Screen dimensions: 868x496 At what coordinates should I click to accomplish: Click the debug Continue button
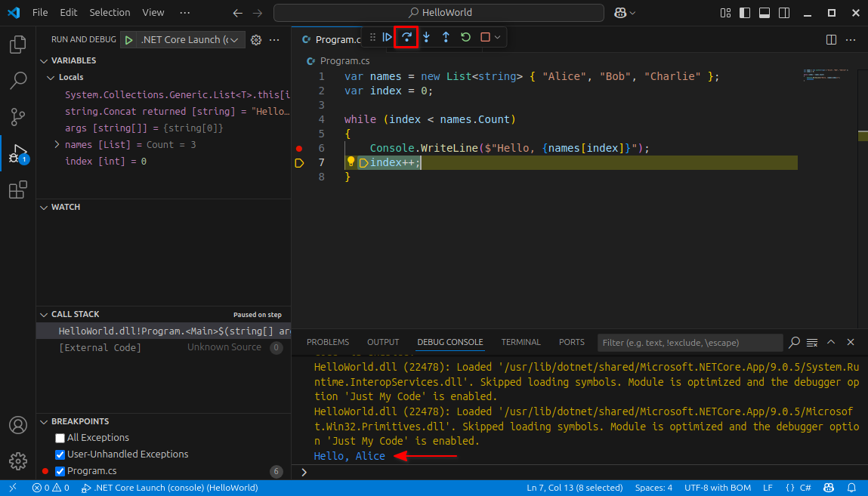pos(387,37)
